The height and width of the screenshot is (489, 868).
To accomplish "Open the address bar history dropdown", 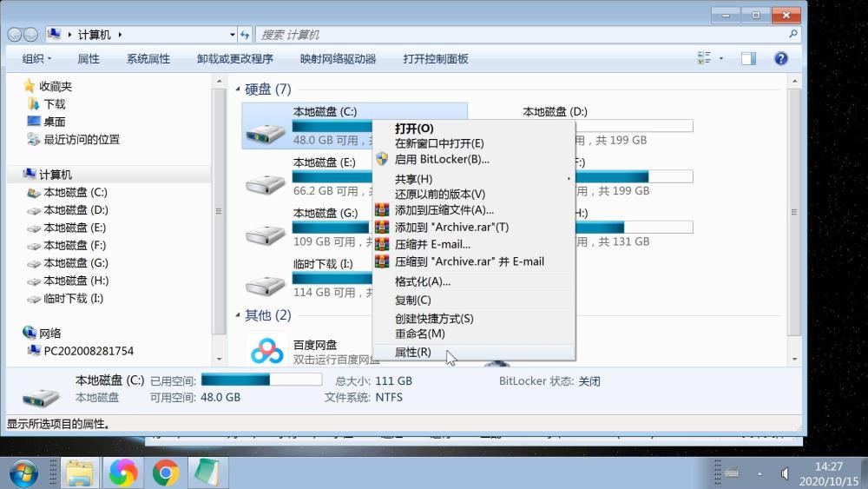I will pos(233,35).
